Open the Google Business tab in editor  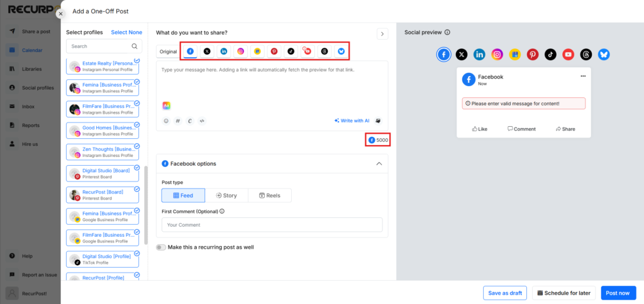(257, 52)
